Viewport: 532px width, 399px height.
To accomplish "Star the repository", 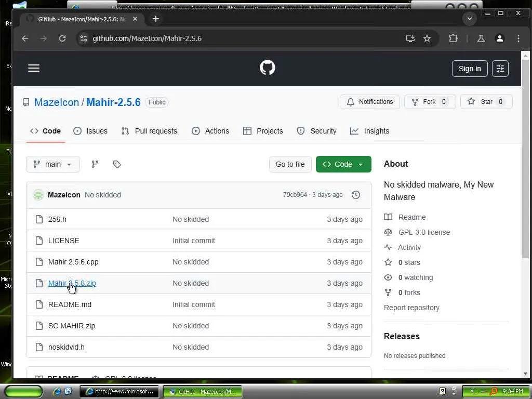I will (x=486, y=102).
